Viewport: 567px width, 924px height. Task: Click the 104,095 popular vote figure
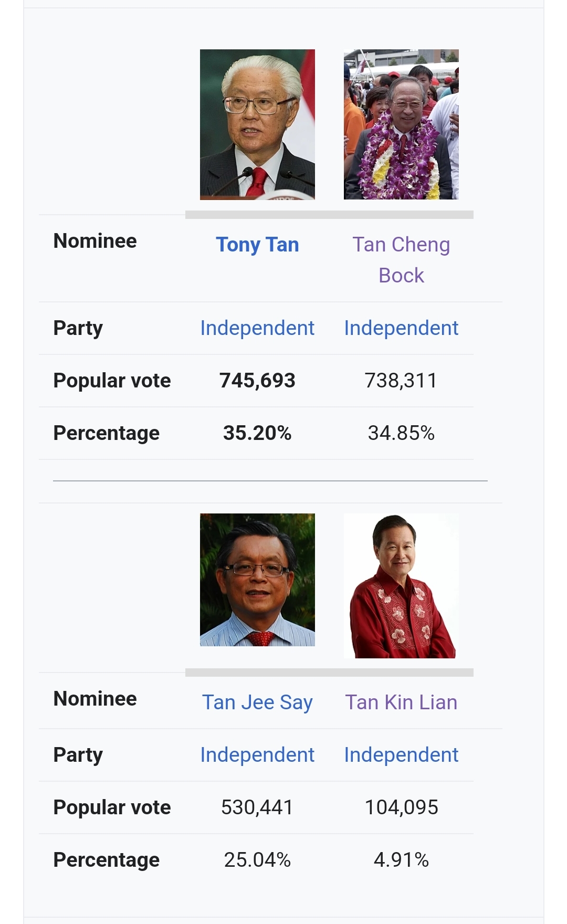[401, 807]
